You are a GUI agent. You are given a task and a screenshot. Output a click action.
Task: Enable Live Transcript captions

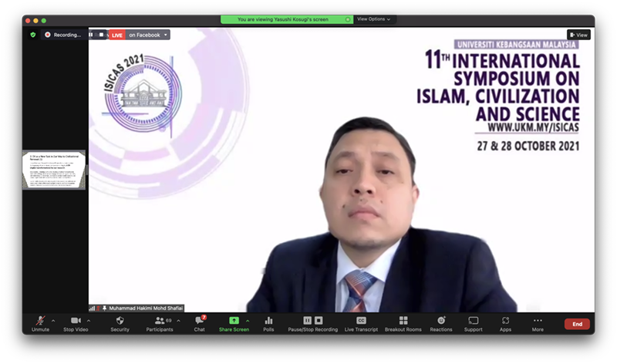360,322
